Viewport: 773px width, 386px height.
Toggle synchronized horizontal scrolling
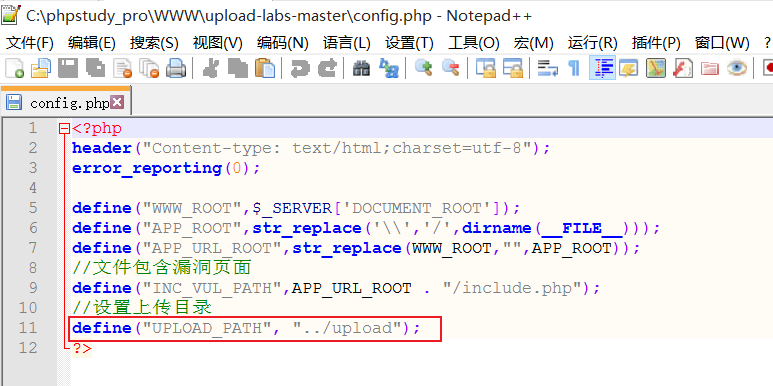[513, 68]
